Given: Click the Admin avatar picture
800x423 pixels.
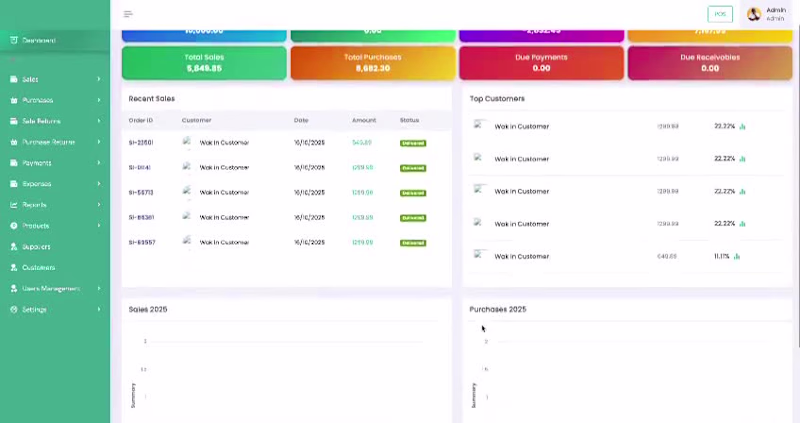Looking at the screenshot, I should [754, 14].
